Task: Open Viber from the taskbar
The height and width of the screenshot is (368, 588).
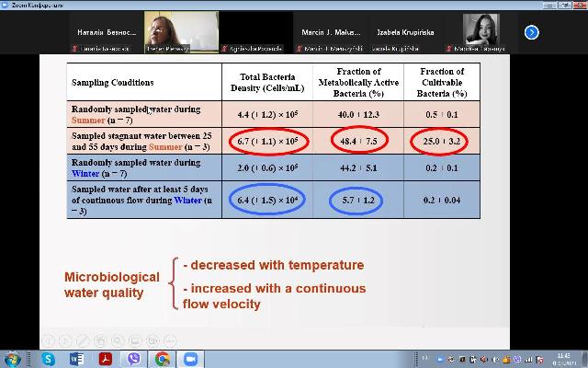Action: point(133,359)
